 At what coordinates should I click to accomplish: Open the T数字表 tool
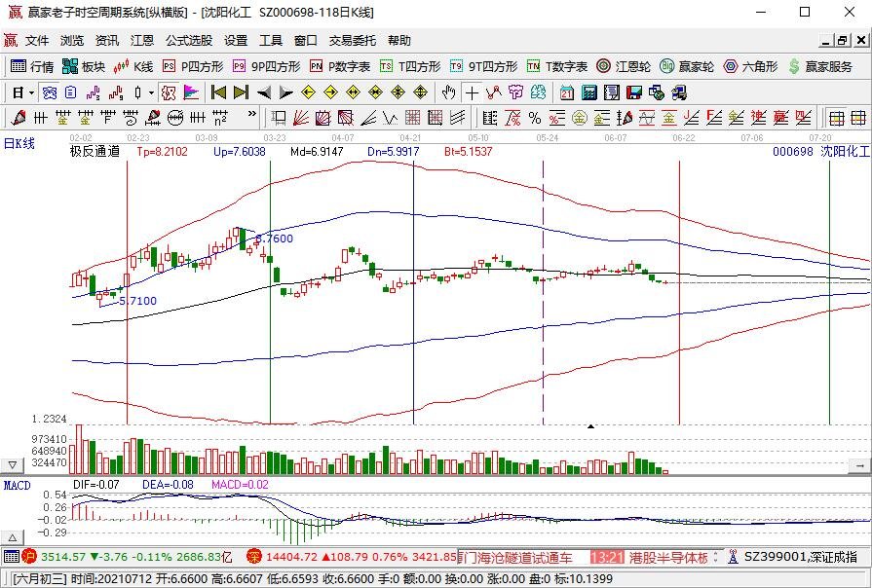pos(557,67)
